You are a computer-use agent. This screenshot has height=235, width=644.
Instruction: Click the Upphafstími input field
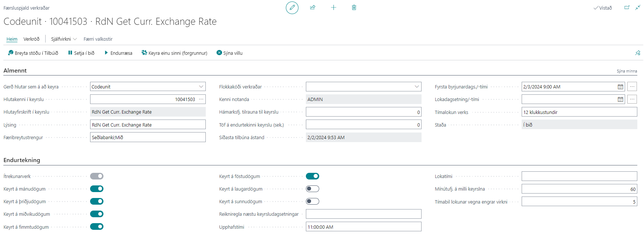(363, 227)
